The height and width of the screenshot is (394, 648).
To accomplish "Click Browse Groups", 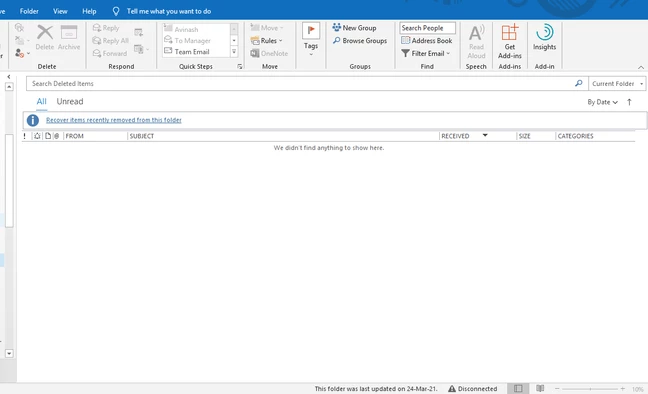I will [360, 41].
